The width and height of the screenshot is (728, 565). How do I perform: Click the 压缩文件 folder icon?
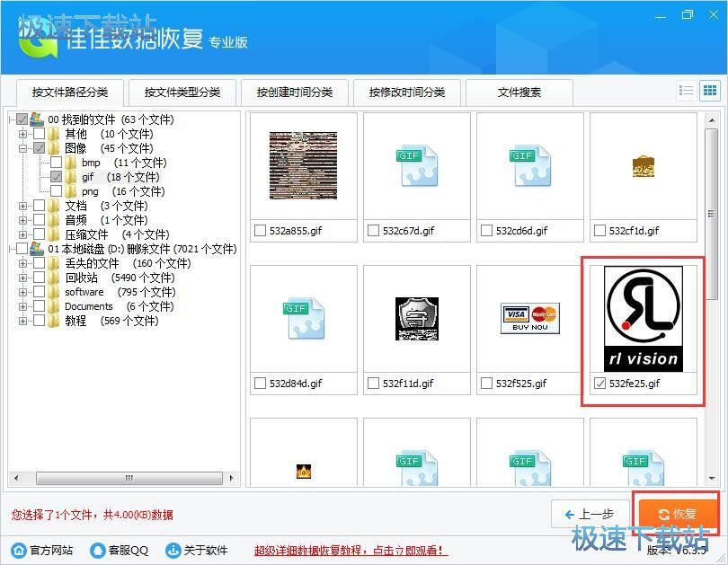(x=54, y=234)
